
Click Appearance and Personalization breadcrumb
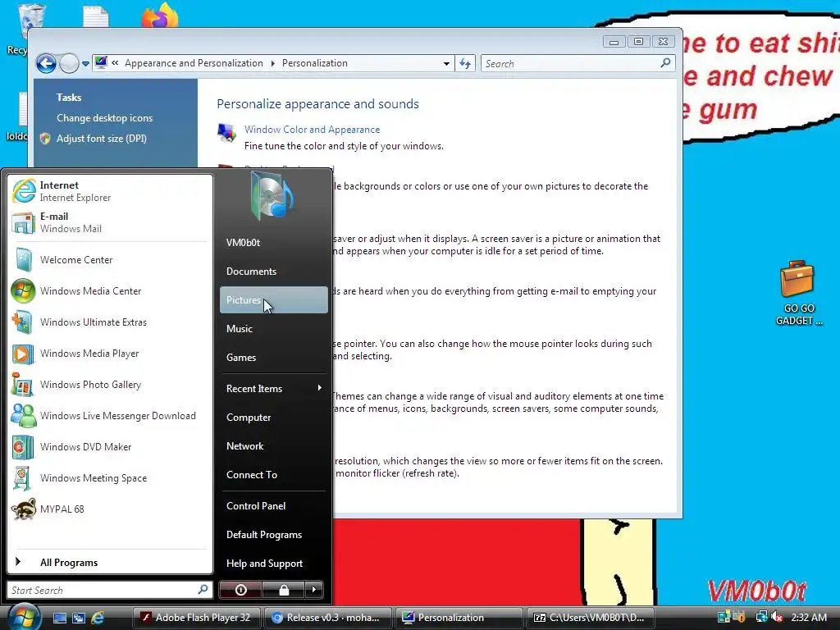click(x=194, y=63)
